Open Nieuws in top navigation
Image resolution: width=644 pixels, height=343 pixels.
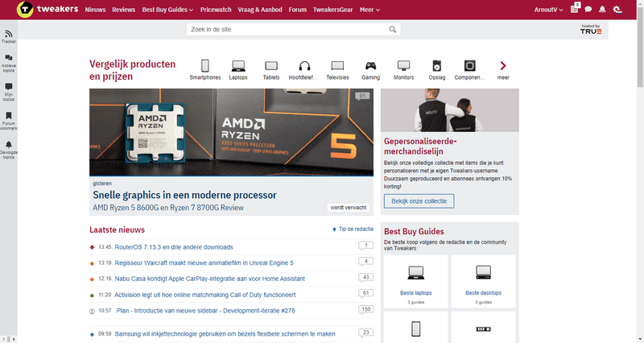(95, 10)
